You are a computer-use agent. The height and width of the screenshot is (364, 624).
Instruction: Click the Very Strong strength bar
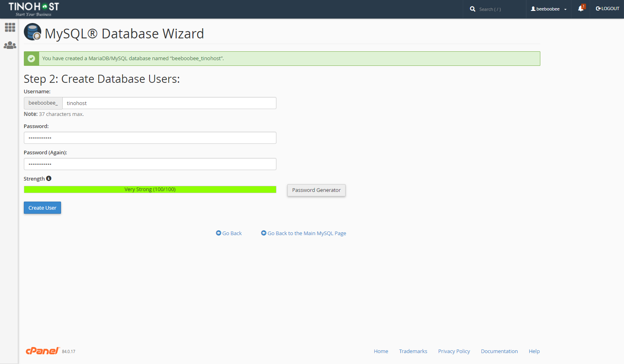[x=150, y=189]
